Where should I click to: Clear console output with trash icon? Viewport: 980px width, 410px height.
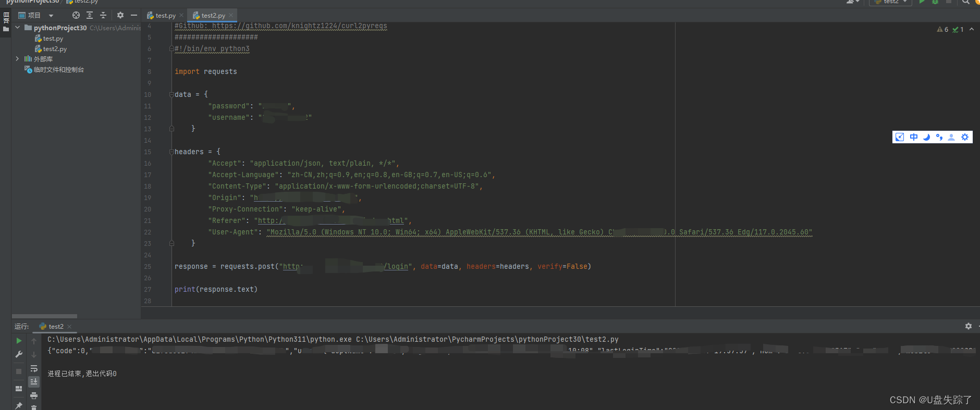[x=34, y=407]
